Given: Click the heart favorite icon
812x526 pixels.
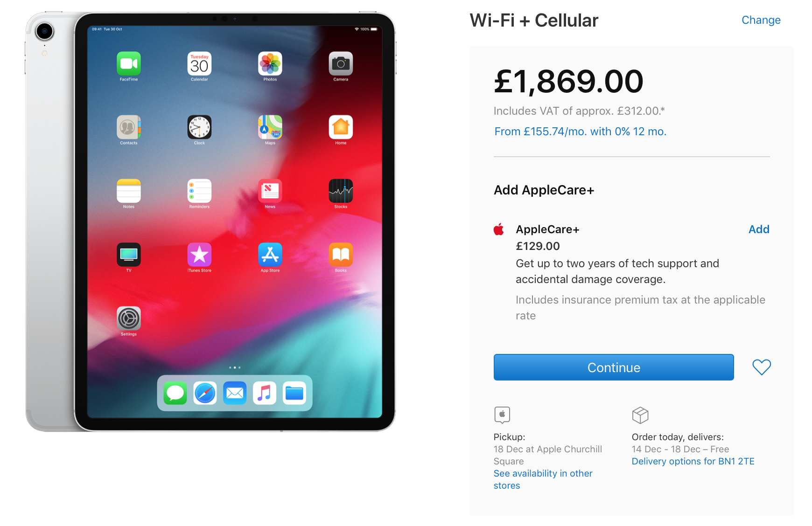Looking at the screenshot, I should pos(762,367).
